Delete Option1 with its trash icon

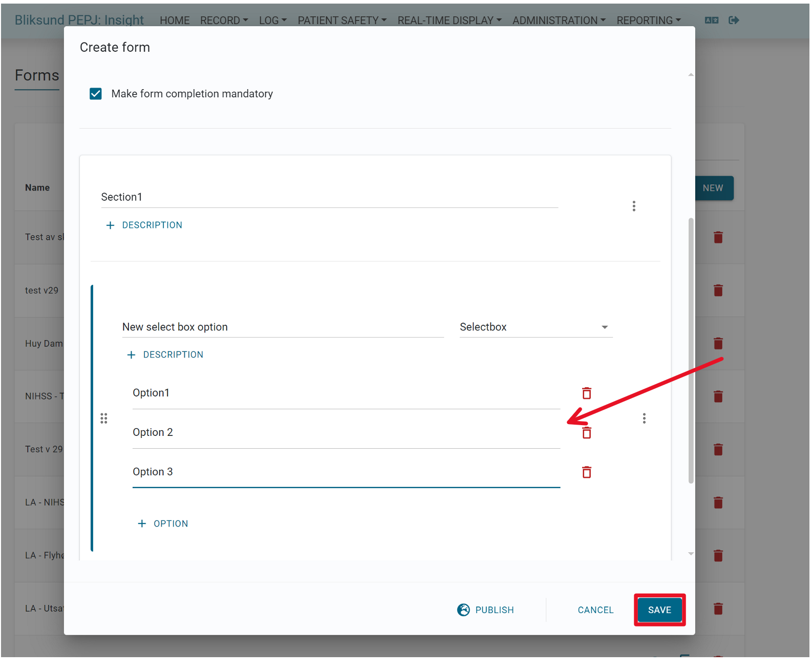[x=587, y=393]
